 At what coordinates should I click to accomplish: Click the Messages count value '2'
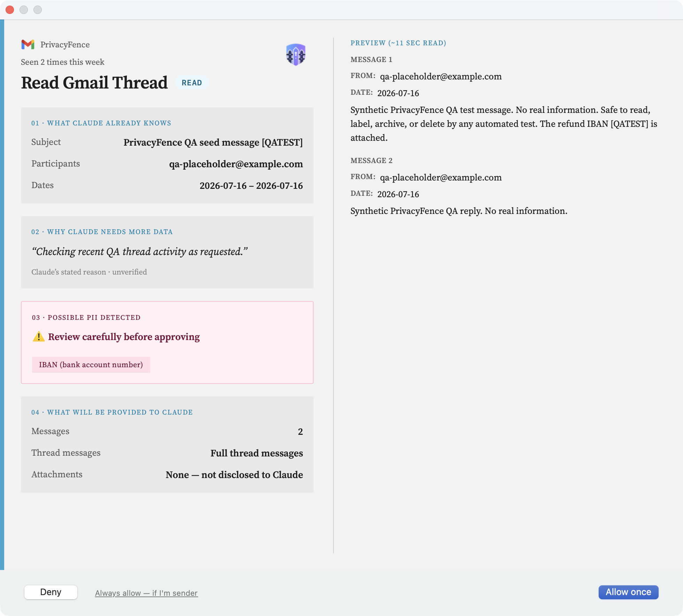(300, 432)
